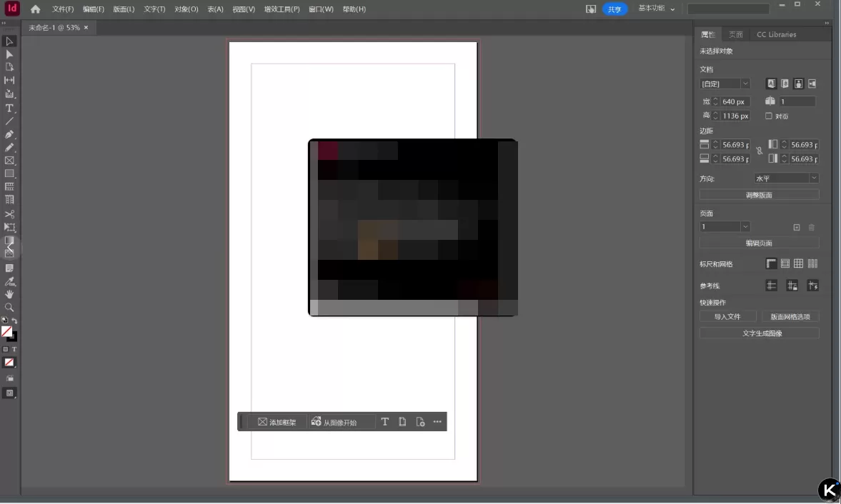841x504 pixels.
Task: Toggle the lock guides icon in 参考线 row
Action: (x=792, y=285)
